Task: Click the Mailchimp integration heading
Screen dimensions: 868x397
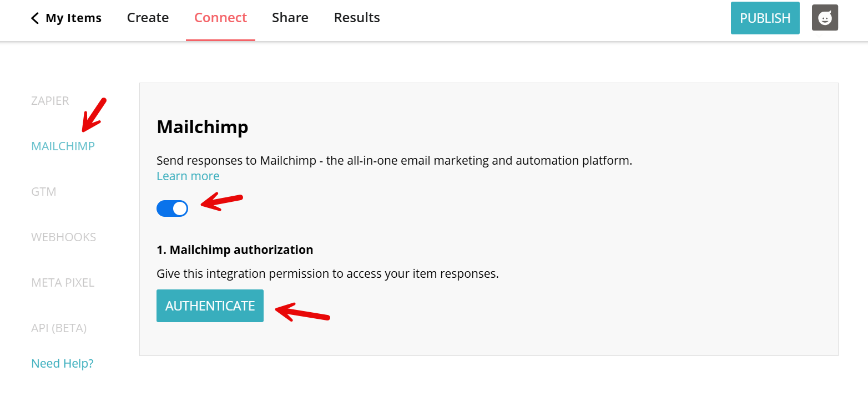Action: point(202,126)
